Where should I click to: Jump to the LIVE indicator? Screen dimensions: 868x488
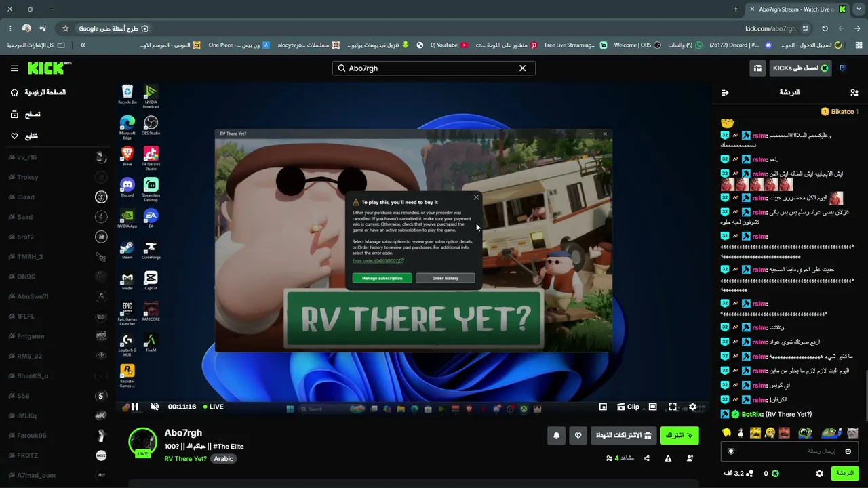tap(212, 407)
